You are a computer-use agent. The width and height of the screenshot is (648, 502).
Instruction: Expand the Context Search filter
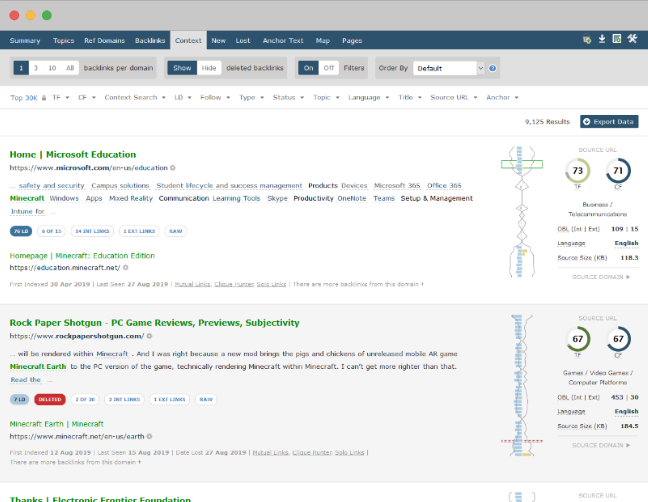(135, 98)
